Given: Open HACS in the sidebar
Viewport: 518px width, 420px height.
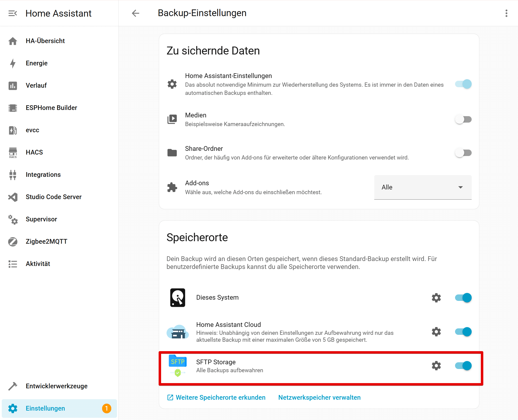Looking at the screenshot, I should click(x=59, y=152).
